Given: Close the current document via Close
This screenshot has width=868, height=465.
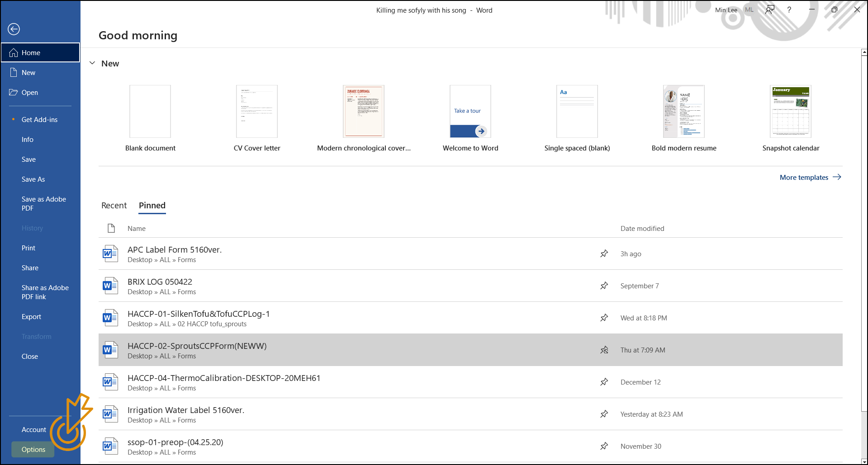Looking at the screenshot, I should click(x=40, y=356).
